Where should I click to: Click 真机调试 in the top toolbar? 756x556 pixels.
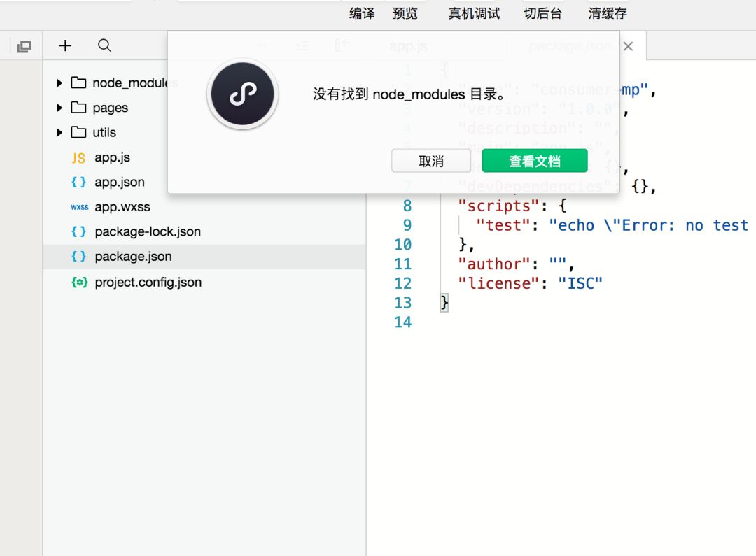[475, 13]
